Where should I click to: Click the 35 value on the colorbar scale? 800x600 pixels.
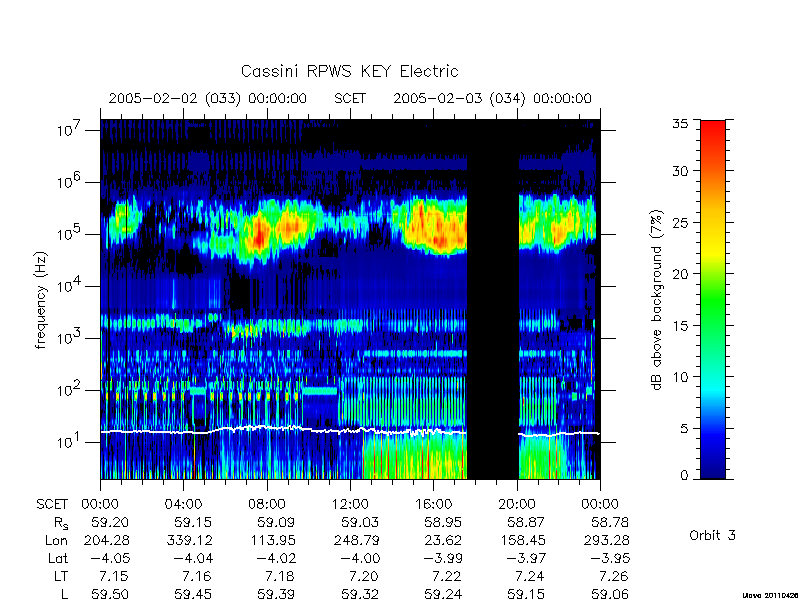[x=681, y=123]
